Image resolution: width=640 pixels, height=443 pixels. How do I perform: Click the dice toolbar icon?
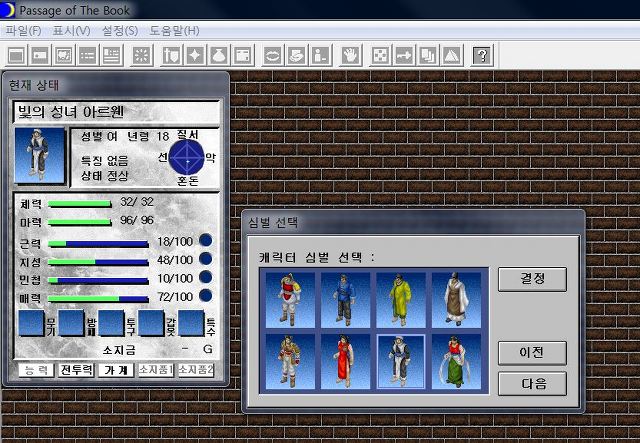click(x=381, y=54)
